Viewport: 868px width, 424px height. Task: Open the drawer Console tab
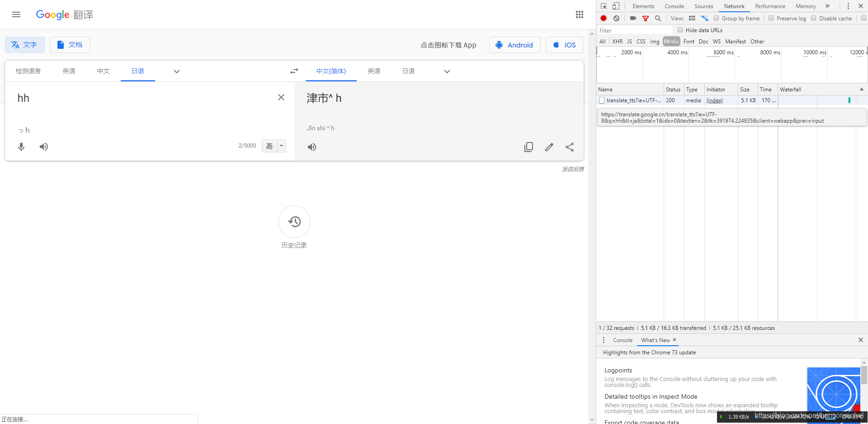point(623,340)
